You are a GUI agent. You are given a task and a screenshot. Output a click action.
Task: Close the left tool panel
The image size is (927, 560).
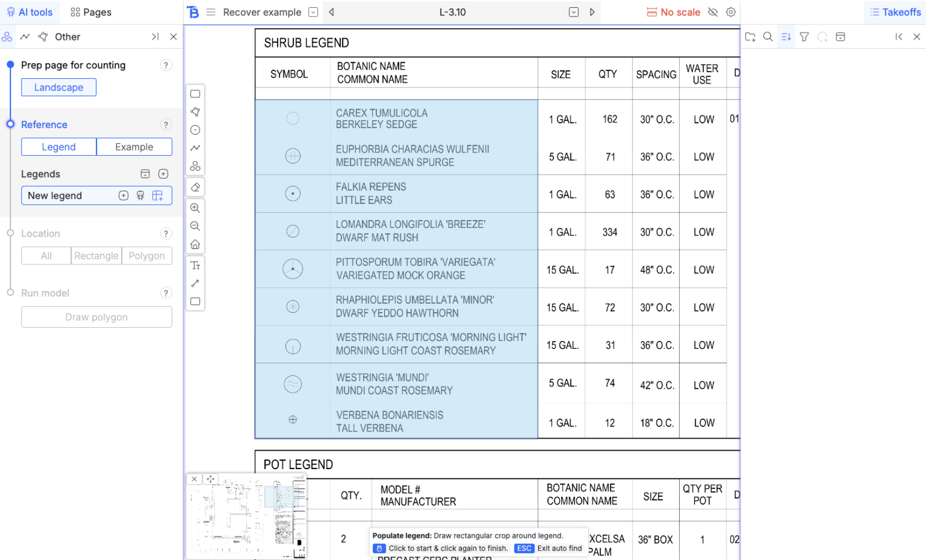pyautogui.click(x=174, y=37)
